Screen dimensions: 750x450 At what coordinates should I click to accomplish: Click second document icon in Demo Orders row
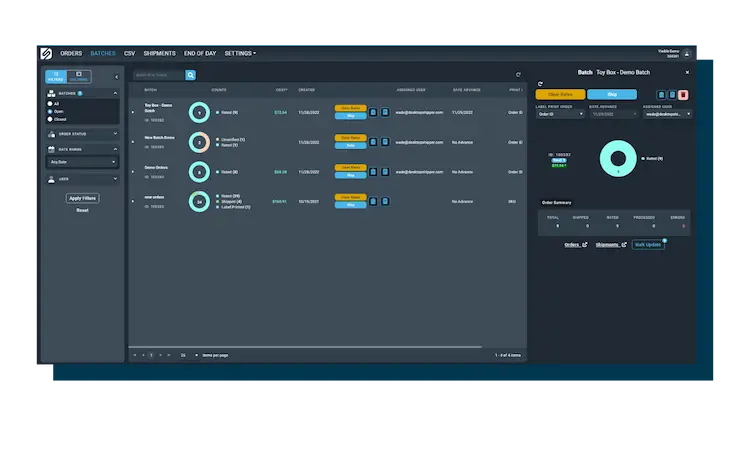coord(385,172)
